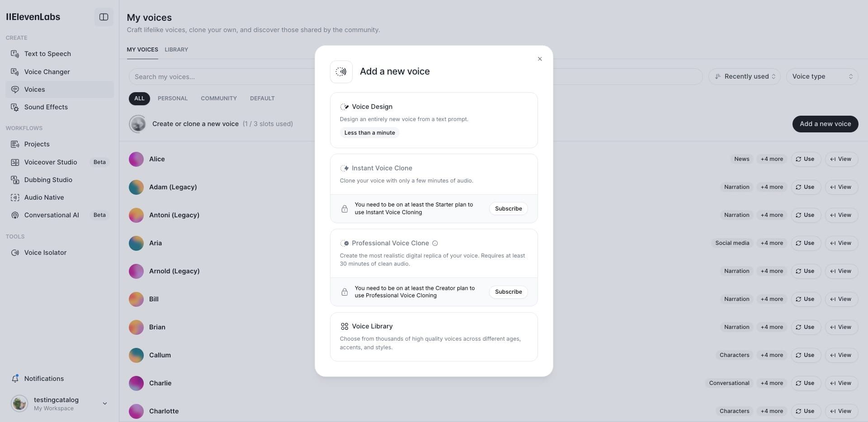
Task: Click the testingcatalog profile avatar
Action: [x=19, y=403]
